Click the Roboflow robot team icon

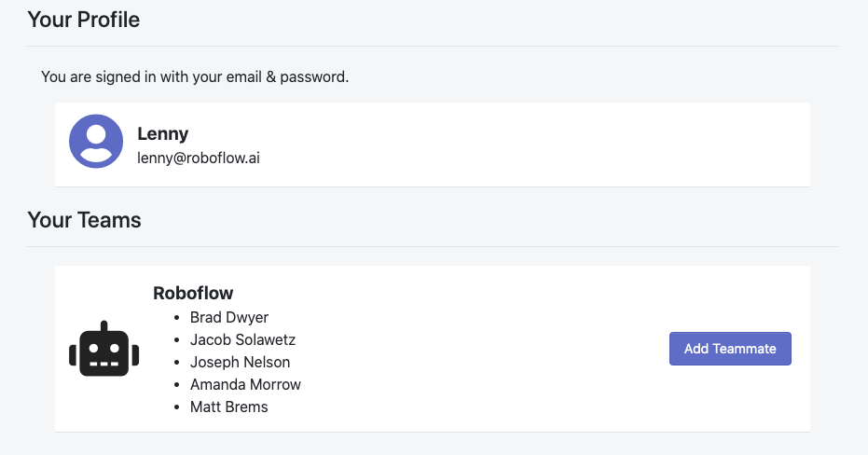click(103, 350)
